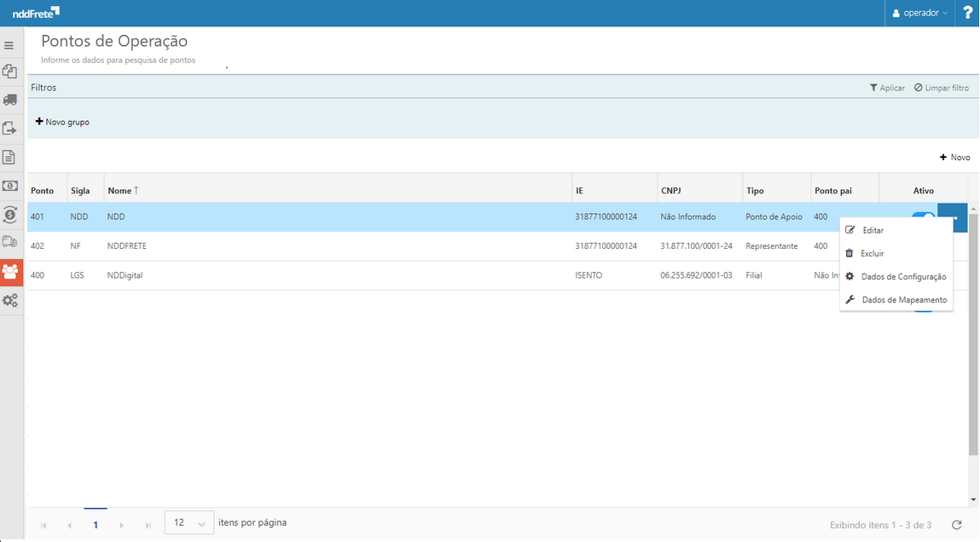980x542 pixels.
Task: Click the Limpar filtro link
Action: coord(942,88)
